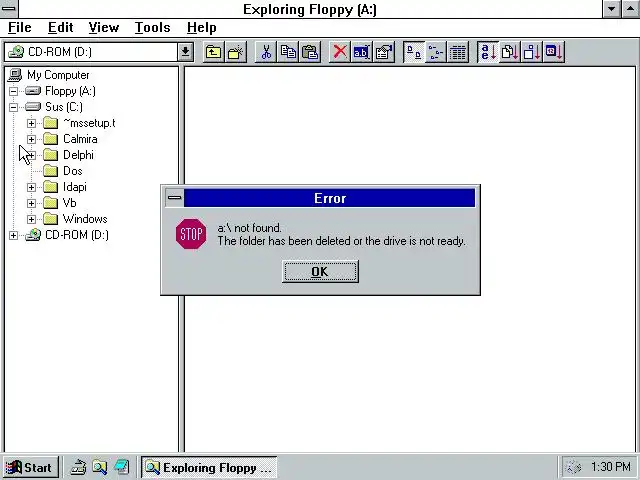Click the Copy toolbar icon
The width and height of the screenshot is (640, 480).
click(x=288, y=52)
